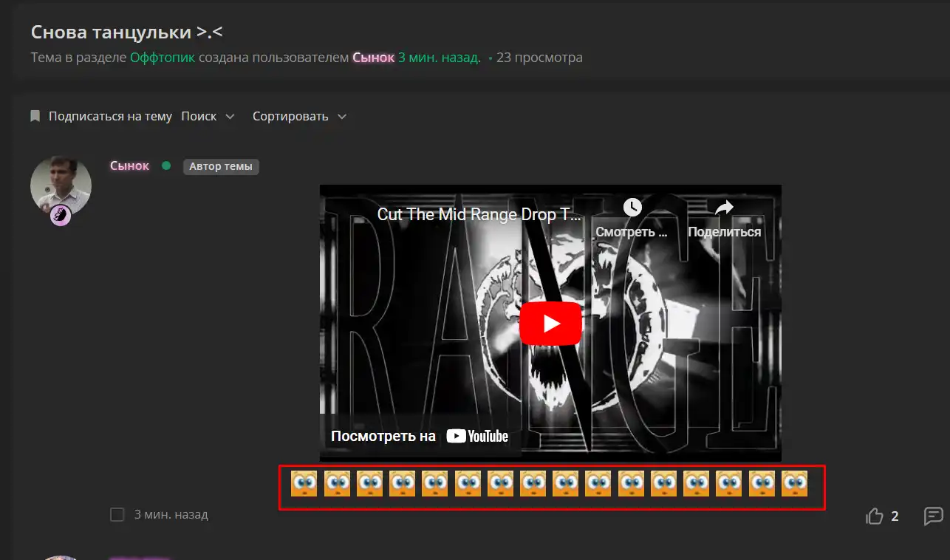Tick the checkbox next to post timestamp
The image size is (950, 560).
tap(117, 514)
